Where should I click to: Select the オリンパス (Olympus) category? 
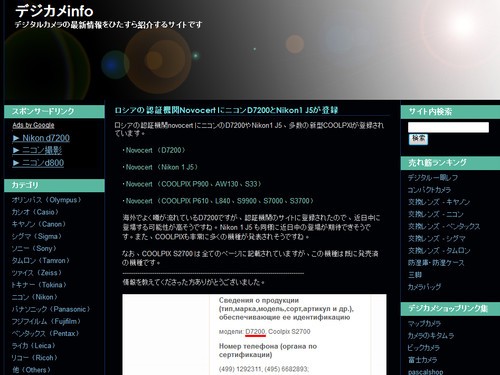click(x=46, y=200)
